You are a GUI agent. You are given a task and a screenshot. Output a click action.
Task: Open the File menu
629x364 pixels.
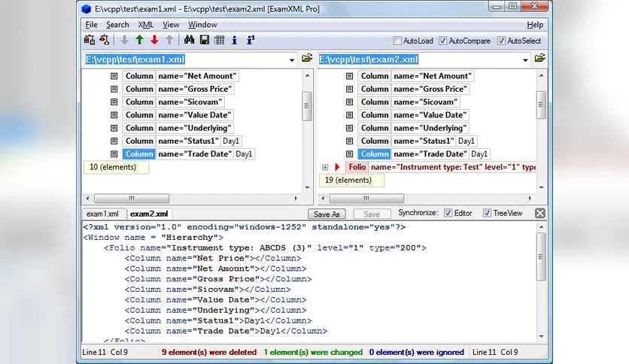92,25
